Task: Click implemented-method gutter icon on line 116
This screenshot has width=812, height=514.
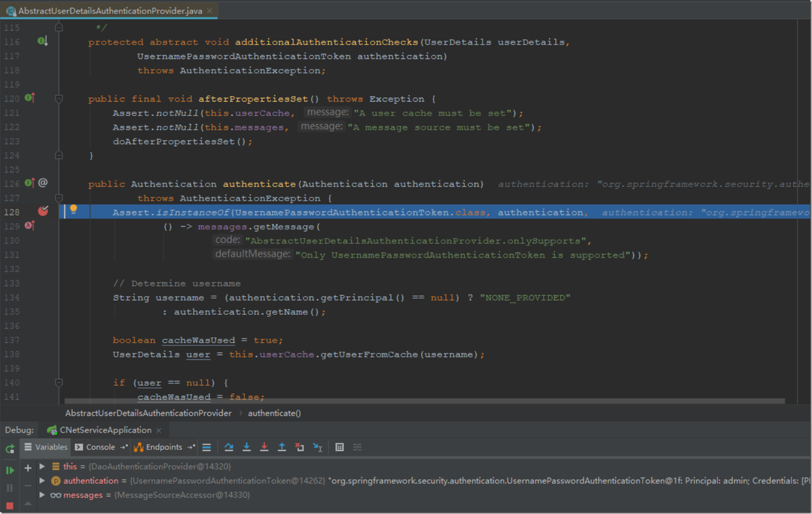Action: click(43, 41)
